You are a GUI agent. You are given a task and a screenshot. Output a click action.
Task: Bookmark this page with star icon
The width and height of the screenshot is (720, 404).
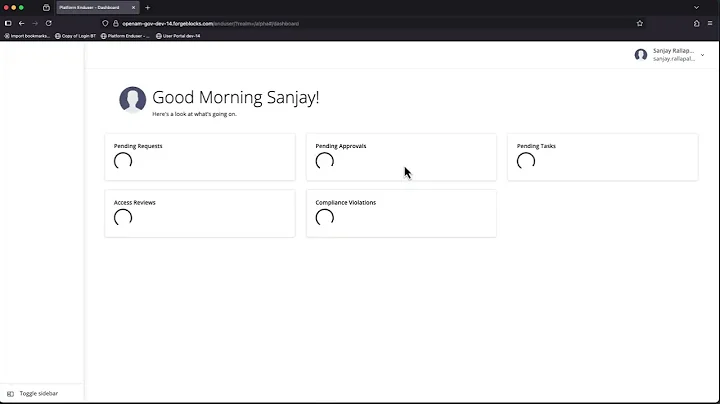click(640, 23)
